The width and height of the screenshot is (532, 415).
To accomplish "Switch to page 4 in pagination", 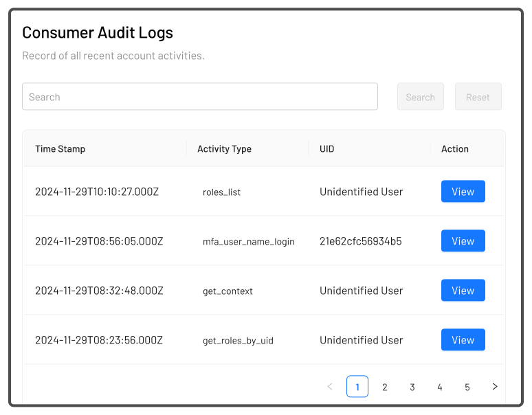I will pyautogui.click(x=440, y=387).
